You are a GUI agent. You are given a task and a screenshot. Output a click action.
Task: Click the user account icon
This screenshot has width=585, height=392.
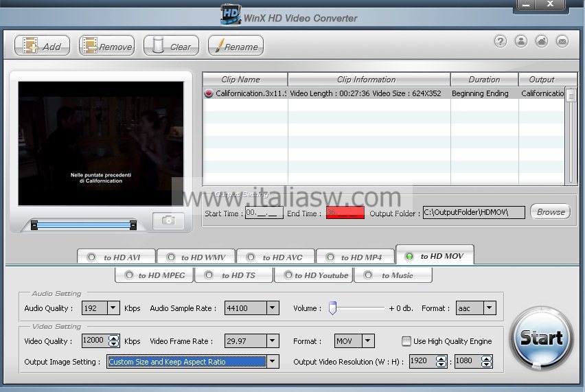(x=521, y=41)
